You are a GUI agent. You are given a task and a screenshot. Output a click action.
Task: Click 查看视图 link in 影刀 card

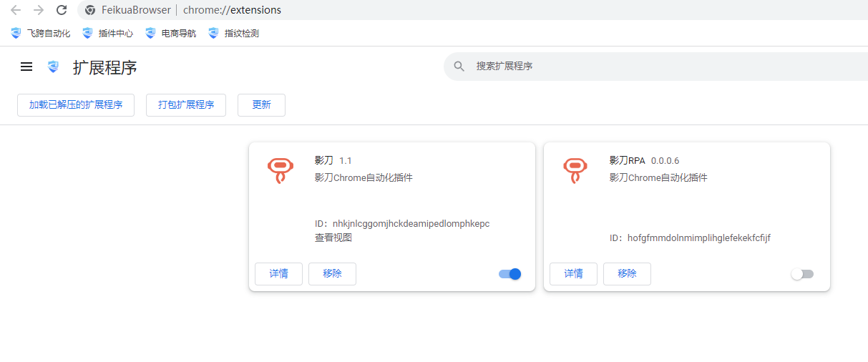(333, 238)
